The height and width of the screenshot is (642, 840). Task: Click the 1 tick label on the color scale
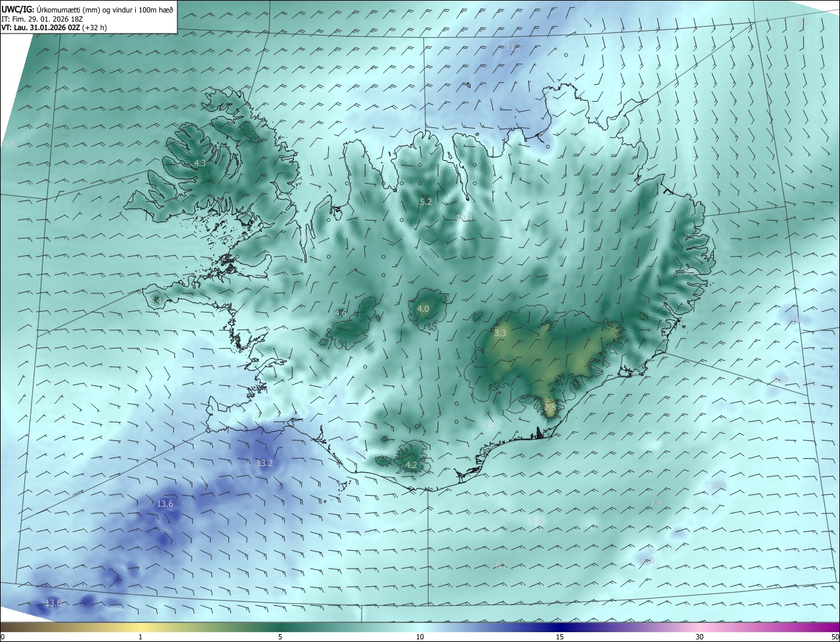(x=140, y=637)
